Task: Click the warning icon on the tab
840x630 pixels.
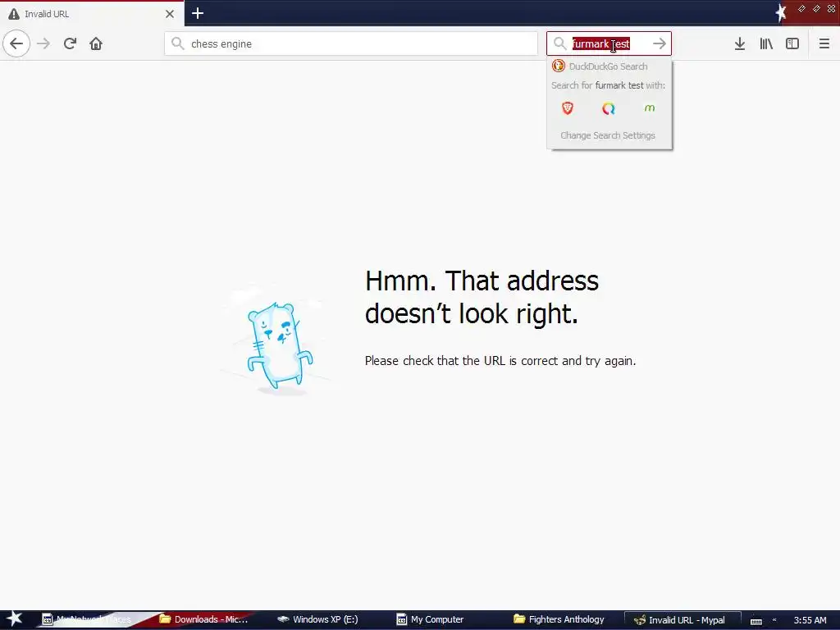Action: point(14,14)
